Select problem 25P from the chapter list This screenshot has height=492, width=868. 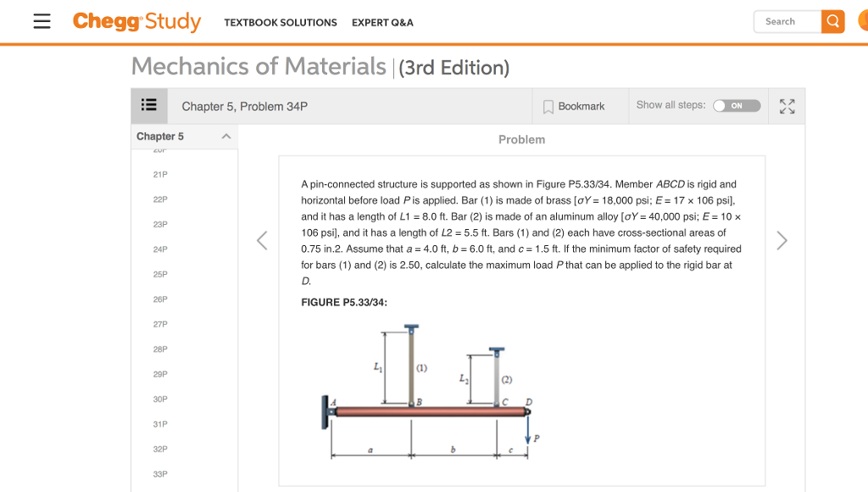(x=161, y=274)
